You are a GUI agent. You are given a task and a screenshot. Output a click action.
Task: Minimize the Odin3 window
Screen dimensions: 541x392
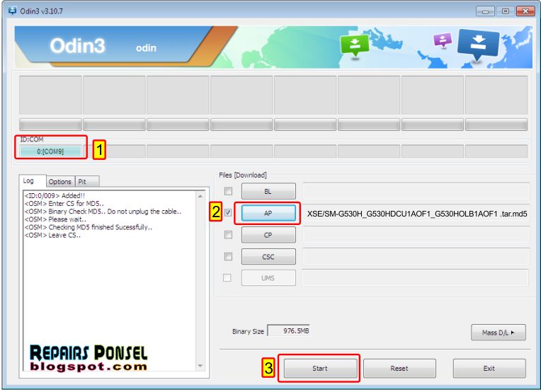coord(485,11)
